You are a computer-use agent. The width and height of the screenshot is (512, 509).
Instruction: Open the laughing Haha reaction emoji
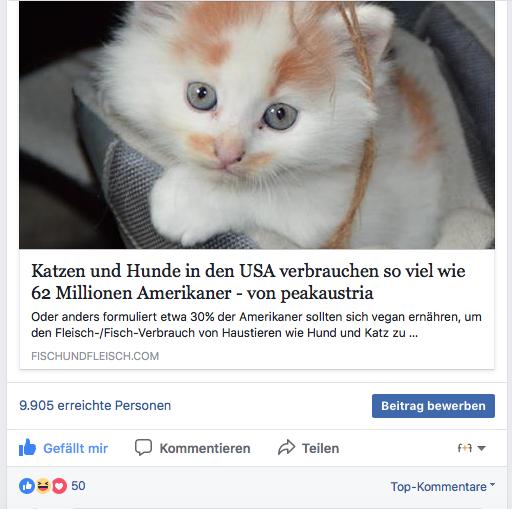(x=43, y=486)
